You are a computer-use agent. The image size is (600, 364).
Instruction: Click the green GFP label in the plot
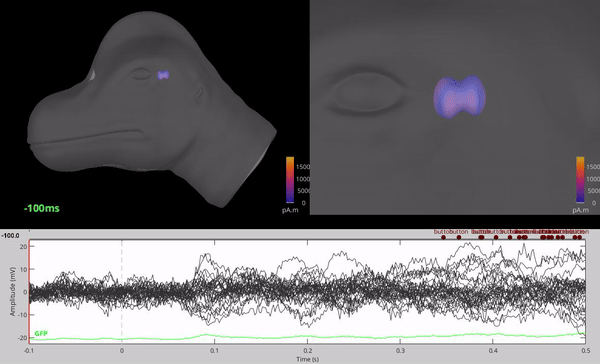pyautogui.click(x=41, y=333)
